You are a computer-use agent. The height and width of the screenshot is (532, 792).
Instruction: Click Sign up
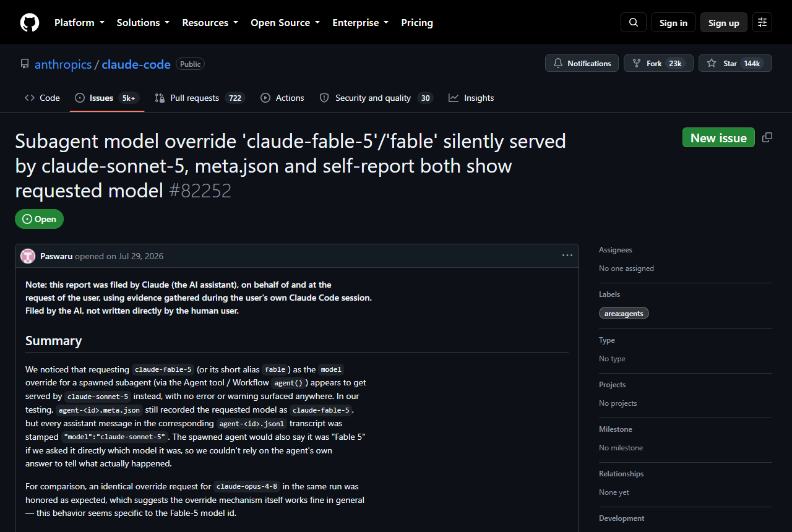[724, 22]
